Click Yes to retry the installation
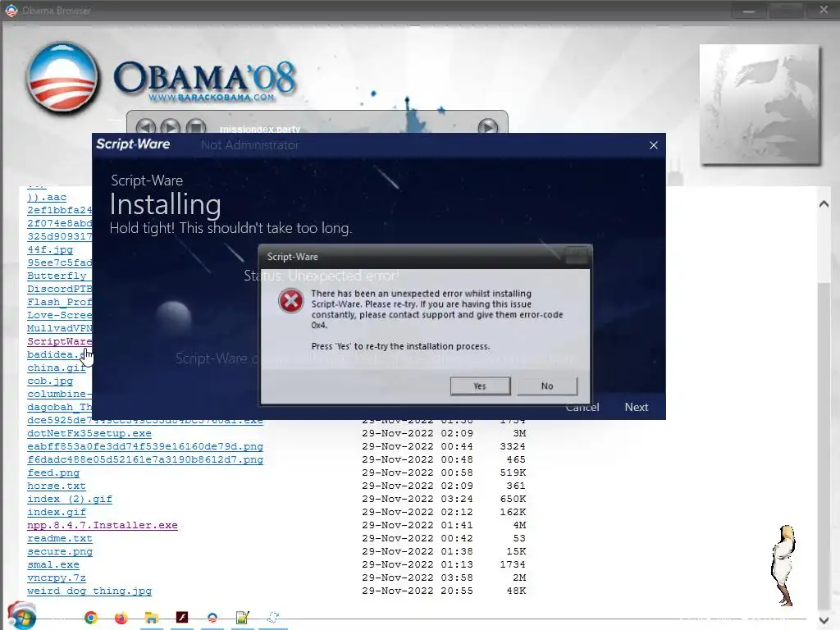Image resolution: width=840 pixels, height=630 pixels. click(480, 386)
